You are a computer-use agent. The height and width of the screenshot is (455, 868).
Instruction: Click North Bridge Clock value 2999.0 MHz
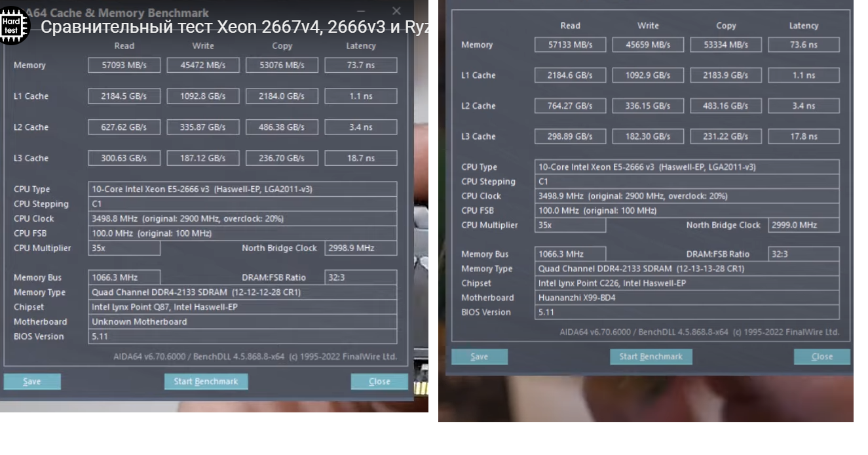tap(804, 225)
